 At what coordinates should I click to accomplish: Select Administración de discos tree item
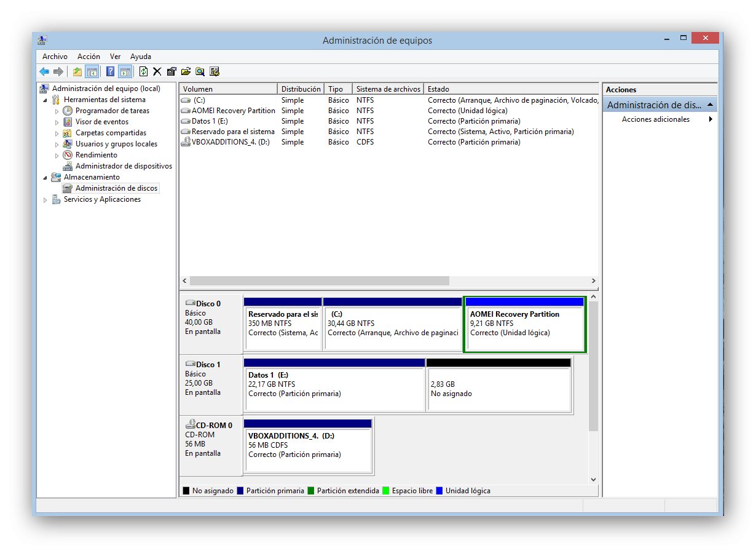click(116, 188)
